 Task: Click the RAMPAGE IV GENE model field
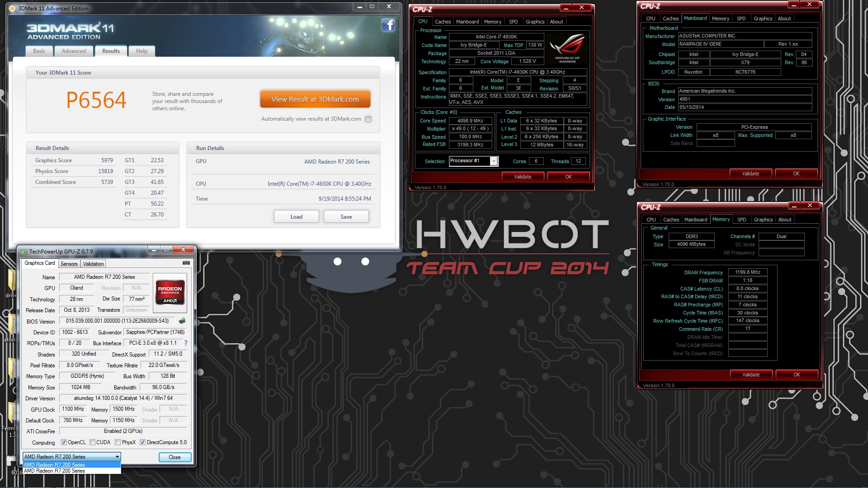point(721,44)
